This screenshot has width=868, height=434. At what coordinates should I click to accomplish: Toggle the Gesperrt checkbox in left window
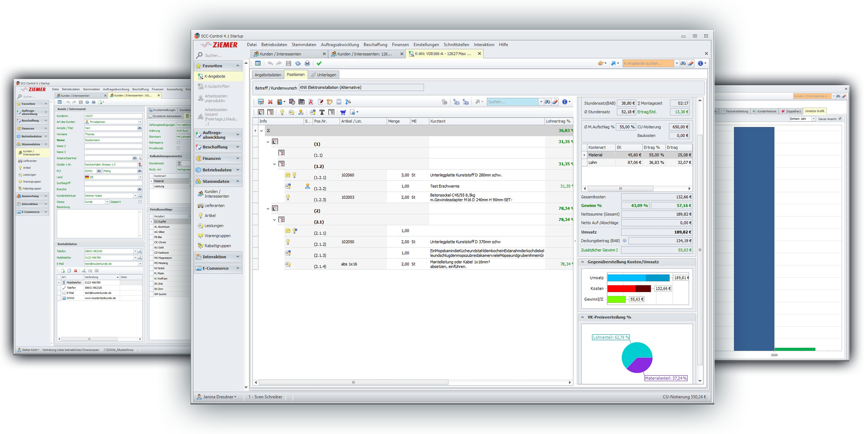click(x=140, y=202)
